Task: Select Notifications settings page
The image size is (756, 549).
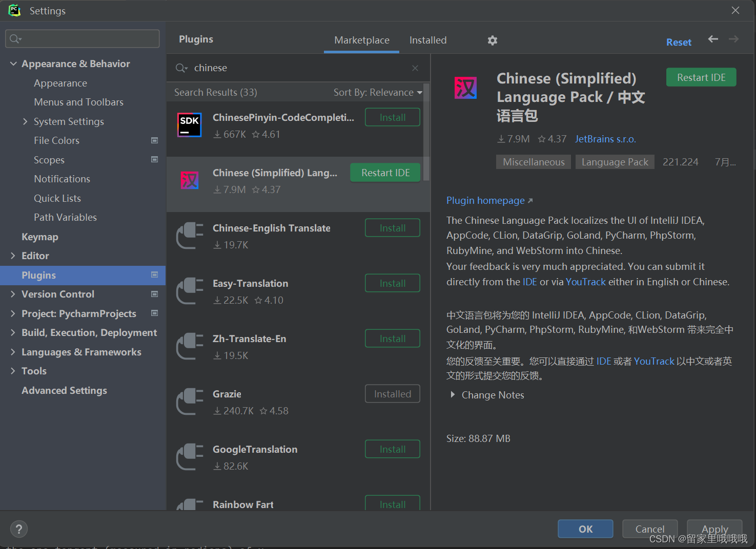Action: (62, 179)
